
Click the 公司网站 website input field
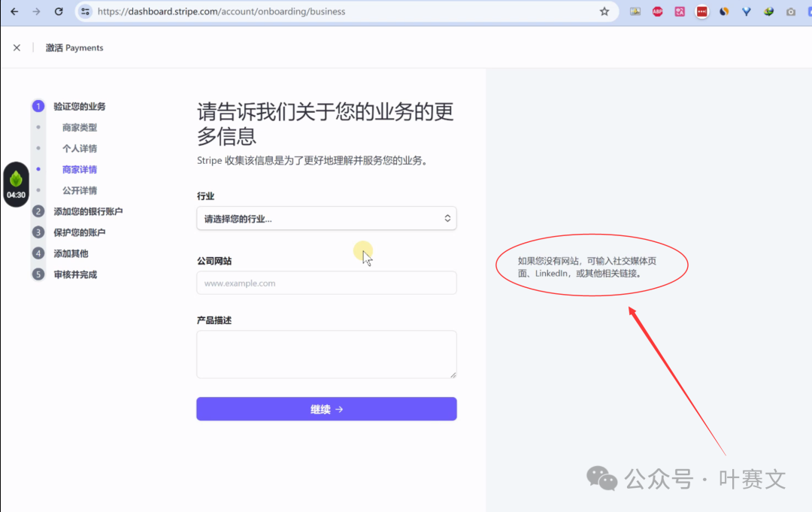[326, 283]
